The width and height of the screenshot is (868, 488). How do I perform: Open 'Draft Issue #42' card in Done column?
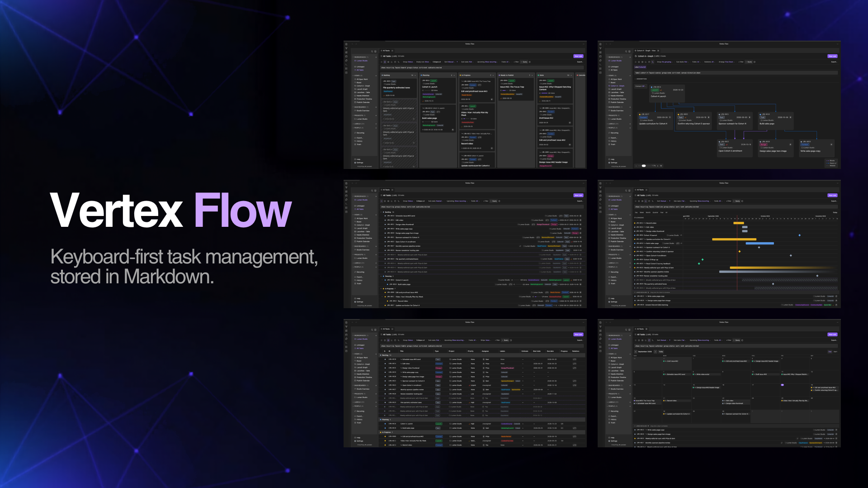pos(555,115)
